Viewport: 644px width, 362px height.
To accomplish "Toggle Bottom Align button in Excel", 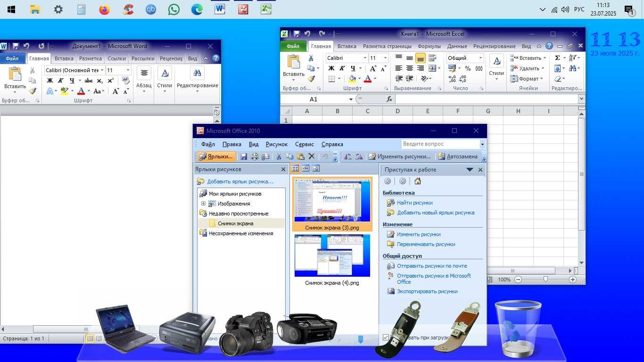I will point(421,58).
